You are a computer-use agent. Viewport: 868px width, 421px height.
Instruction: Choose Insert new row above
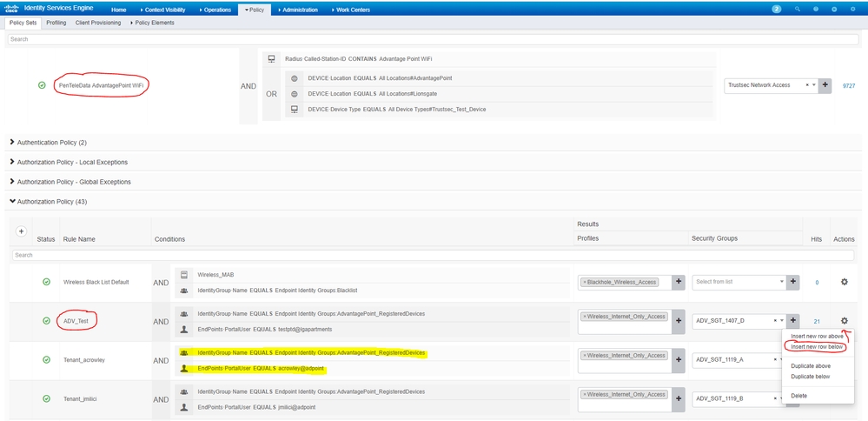pyautogui.click(x=817, y=337)
